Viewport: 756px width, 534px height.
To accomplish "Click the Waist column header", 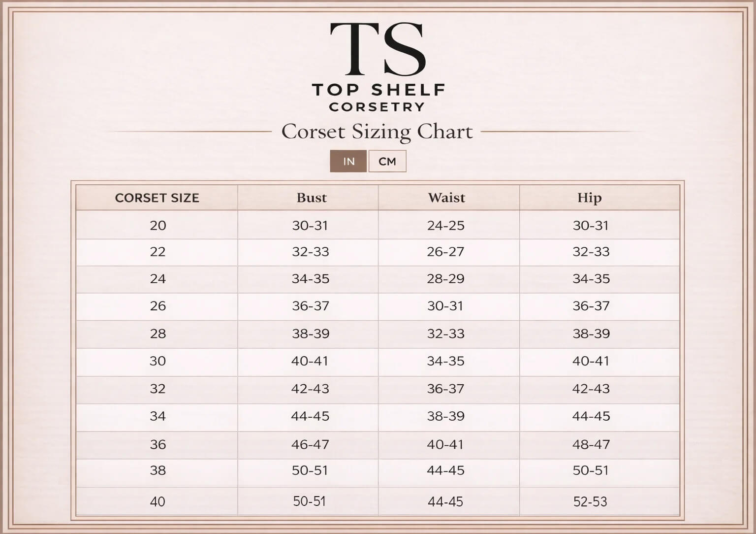I will click(446, 198).
